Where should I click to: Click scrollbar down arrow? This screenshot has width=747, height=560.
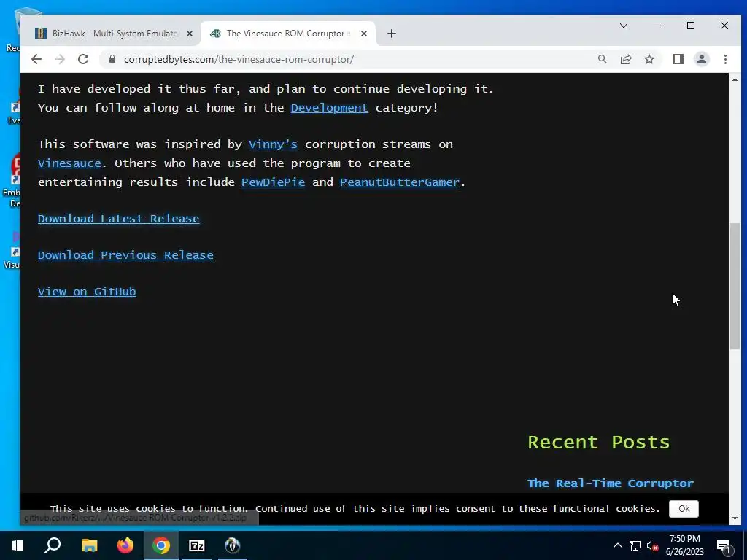coord(735,518)
